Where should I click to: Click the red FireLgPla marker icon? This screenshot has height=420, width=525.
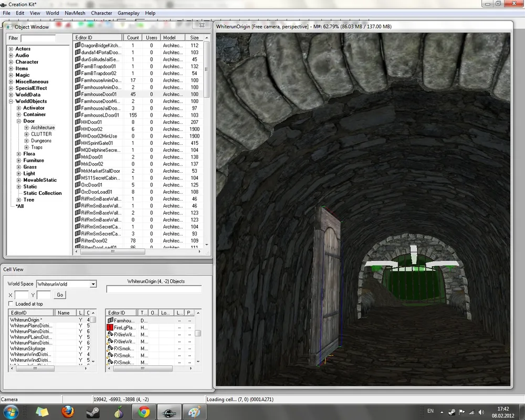pos(110,327)
